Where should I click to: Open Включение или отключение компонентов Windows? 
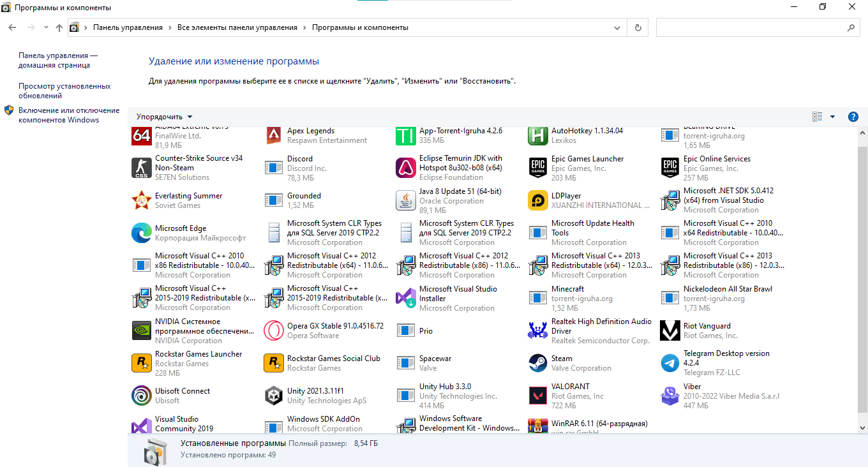(x=69, y=115)
